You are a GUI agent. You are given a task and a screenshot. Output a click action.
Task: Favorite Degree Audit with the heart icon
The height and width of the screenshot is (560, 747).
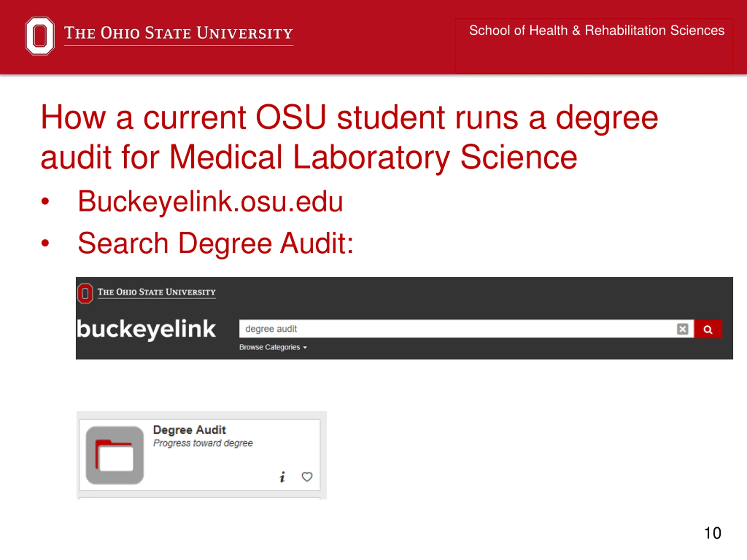(307, 477)
